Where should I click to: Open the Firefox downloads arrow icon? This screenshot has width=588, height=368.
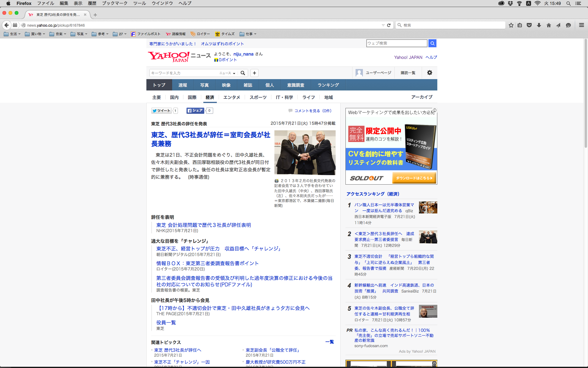click(539, 25)
